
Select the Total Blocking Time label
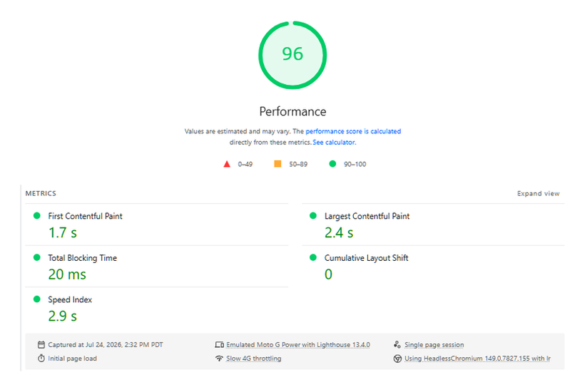(x=83, y=258)
